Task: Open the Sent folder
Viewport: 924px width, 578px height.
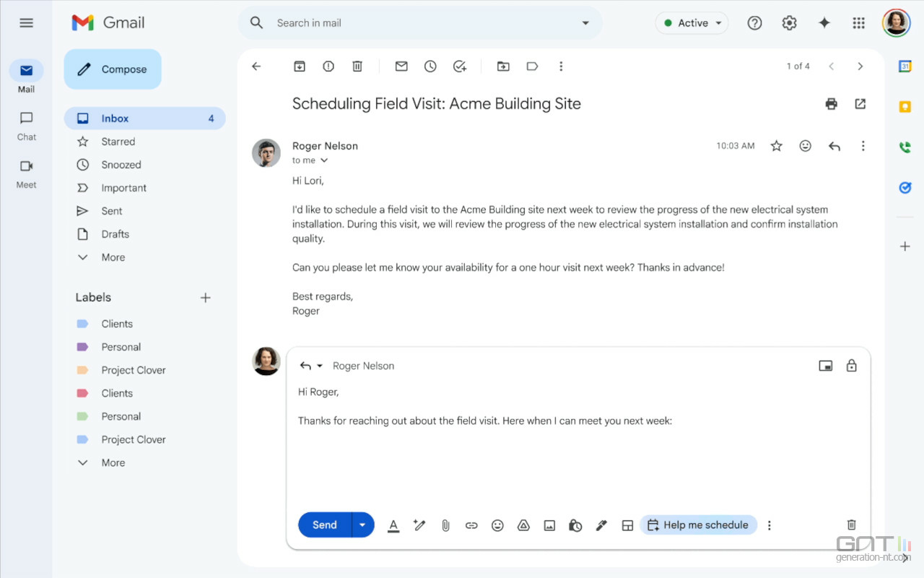Action: pos(112,211)
